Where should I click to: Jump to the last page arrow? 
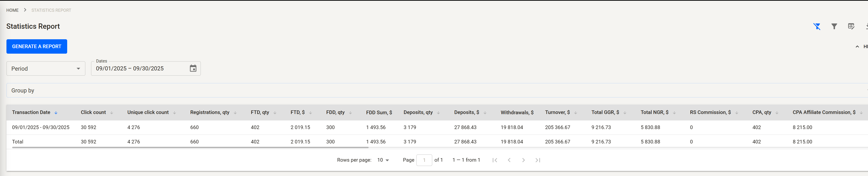pyautogui.click(x=538, y=160)
